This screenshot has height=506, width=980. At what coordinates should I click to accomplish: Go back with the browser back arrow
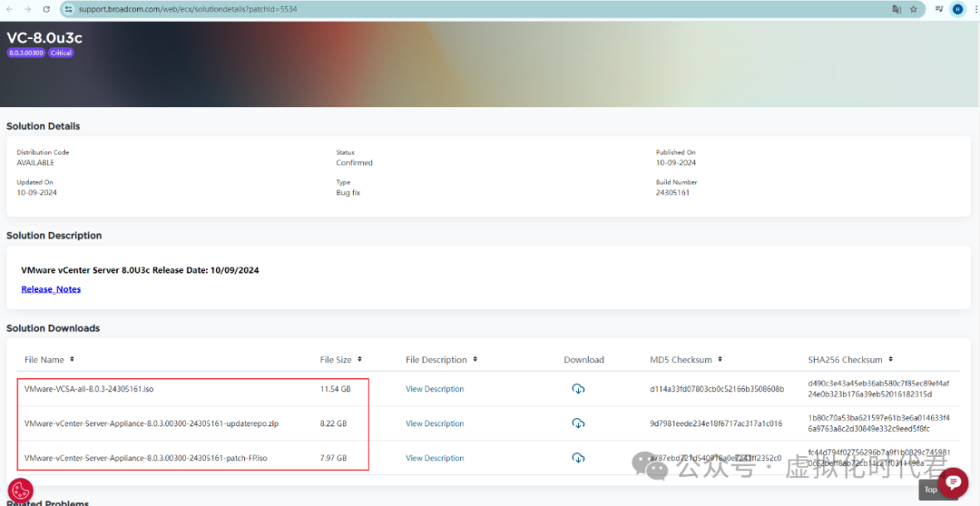click(9, 9)
